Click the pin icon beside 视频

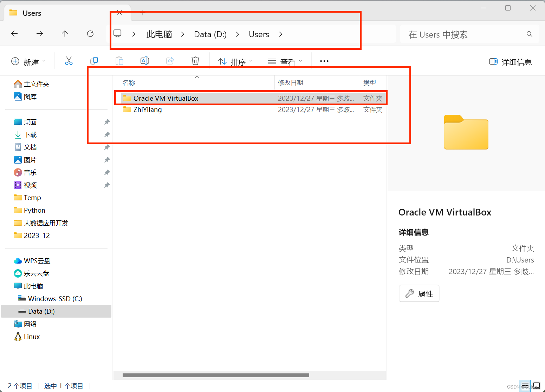pyautogui.click(x=107, y=185)
